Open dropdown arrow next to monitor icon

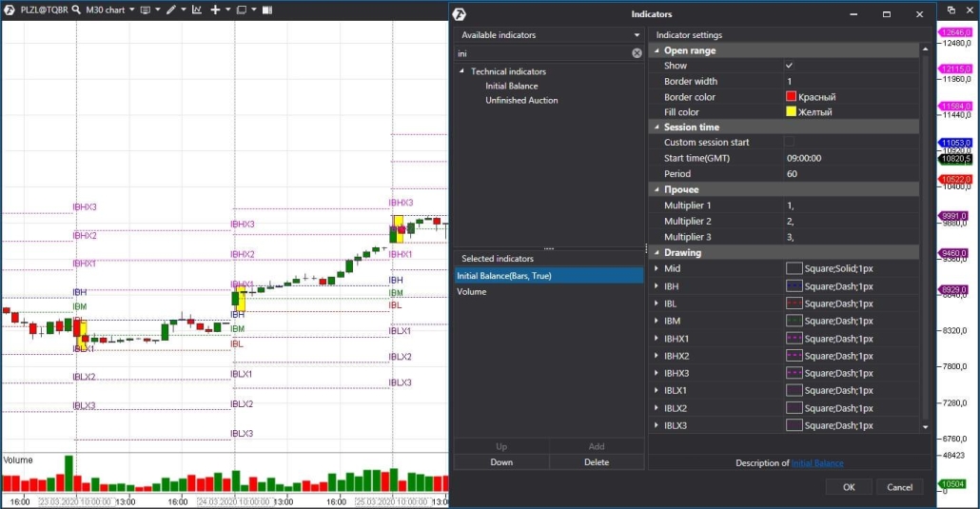tap(158, 10)
